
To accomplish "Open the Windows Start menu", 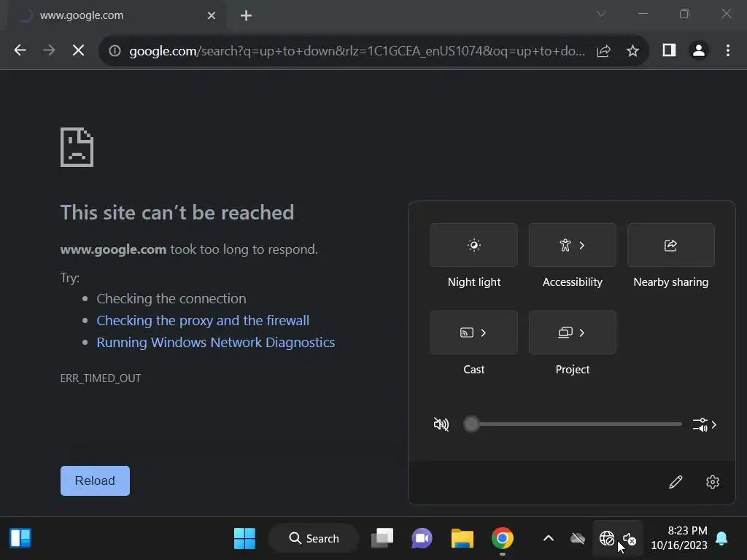I will 244,539.
